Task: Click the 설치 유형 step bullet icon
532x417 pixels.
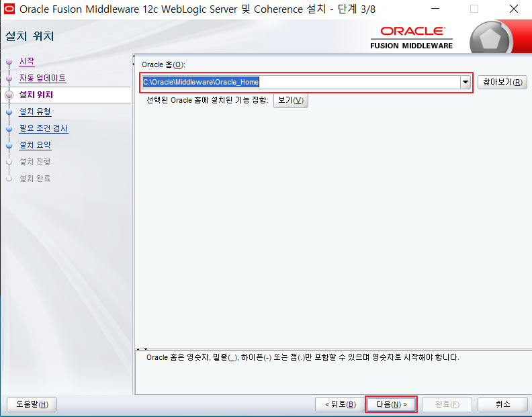Action: pos(9,111)
